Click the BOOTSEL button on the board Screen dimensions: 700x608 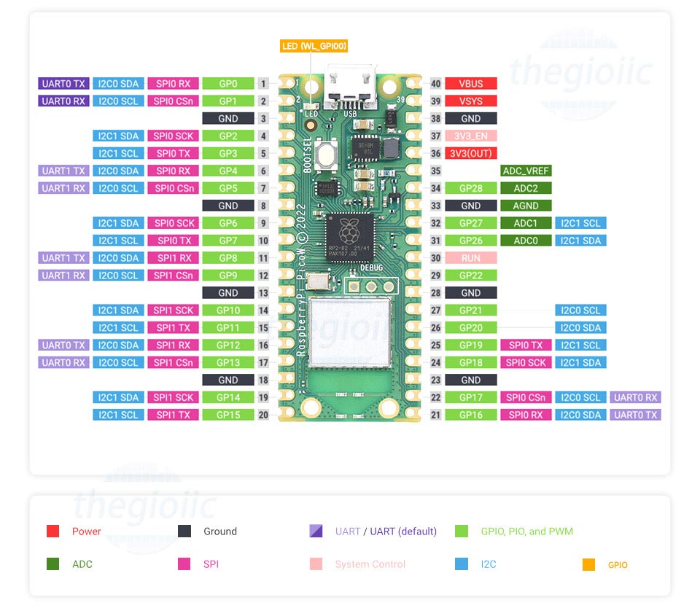pyautogui.click(x=327, y=155)
